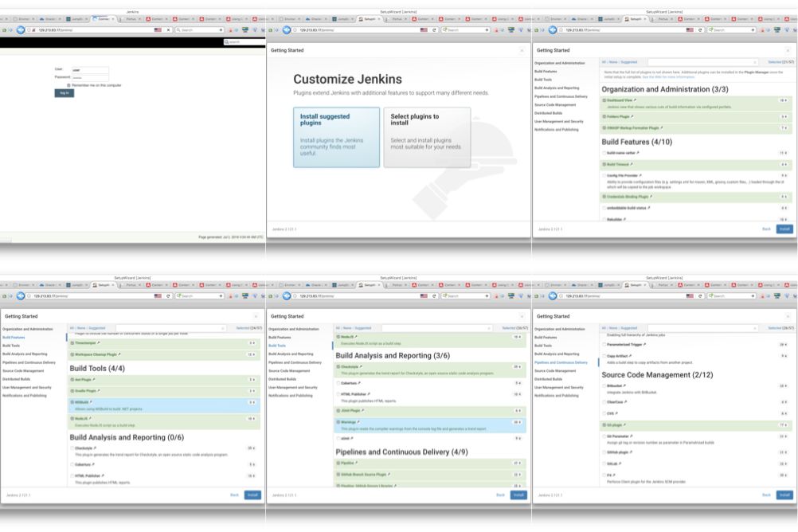The height and width of the screenshot is (532, 798).
Task: Open Parameterized Trigger external link arrow icon
Action: 645,345
